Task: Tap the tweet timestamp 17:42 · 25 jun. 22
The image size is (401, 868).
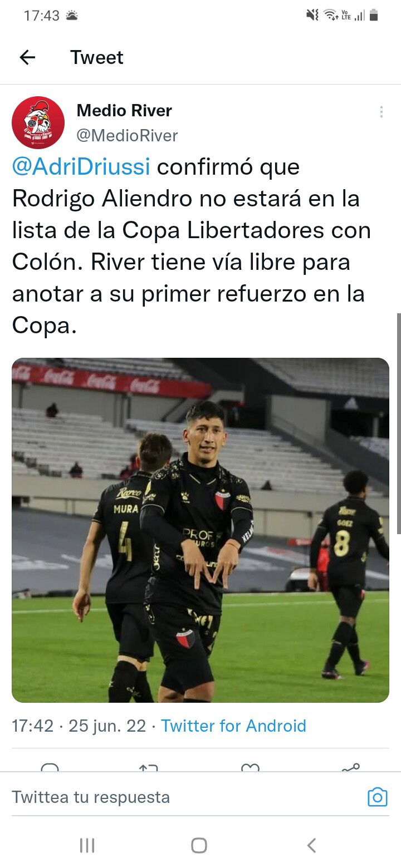Action: [79, 726]
